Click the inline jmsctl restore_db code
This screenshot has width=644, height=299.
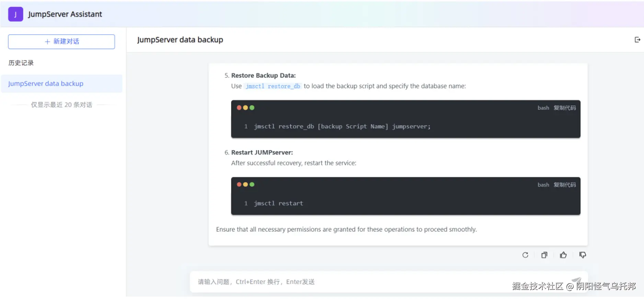(x=273, y=86)
